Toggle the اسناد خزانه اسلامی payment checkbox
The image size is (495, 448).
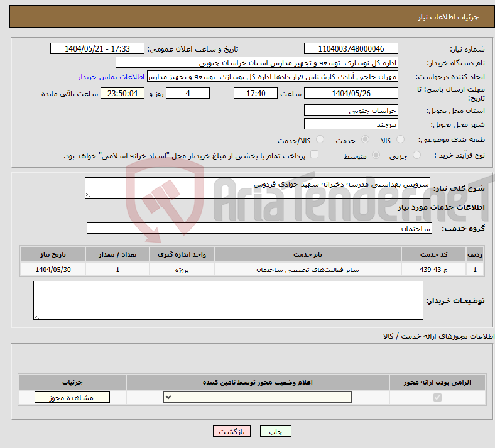pos(315,155)
